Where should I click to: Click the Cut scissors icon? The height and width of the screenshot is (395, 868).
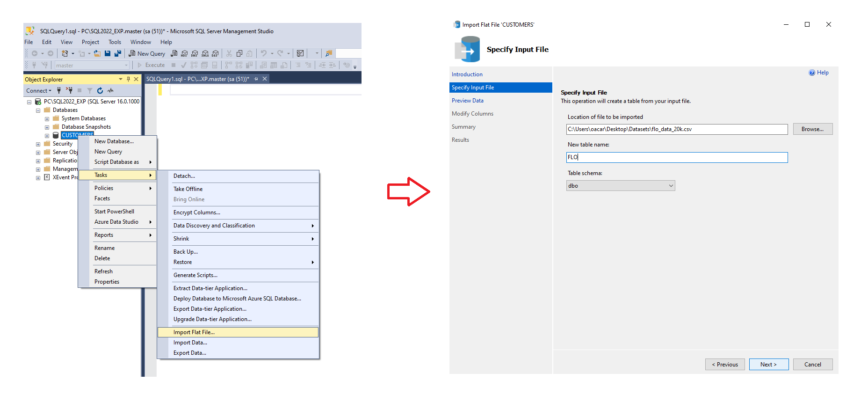point(229,53)
